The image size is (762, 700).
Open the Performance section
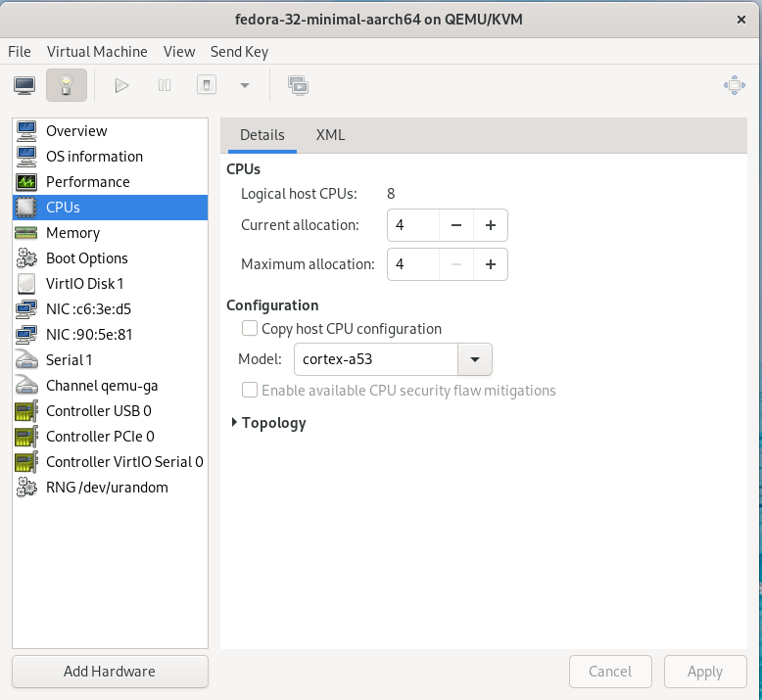[x=111, y=182]
